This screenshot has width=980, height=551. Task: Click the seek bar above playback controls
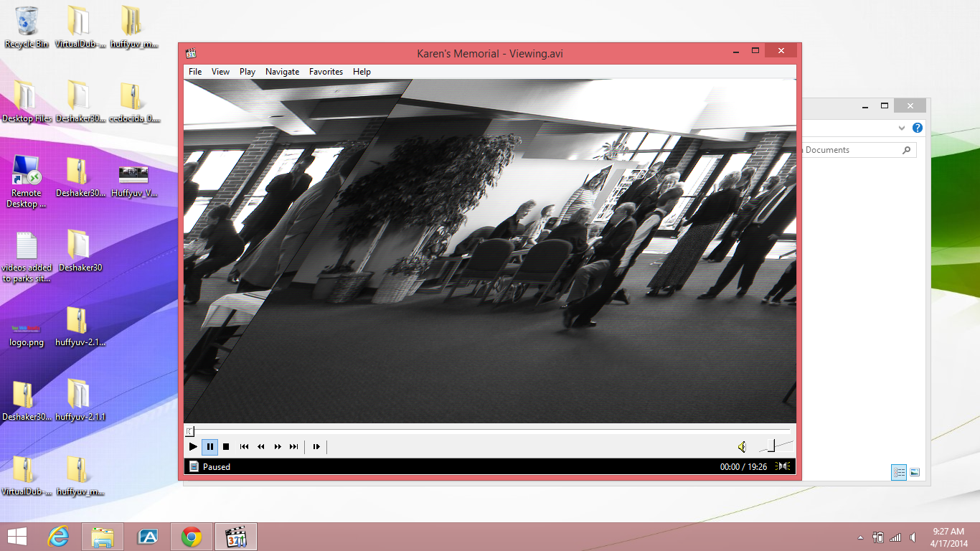point(489,431)
